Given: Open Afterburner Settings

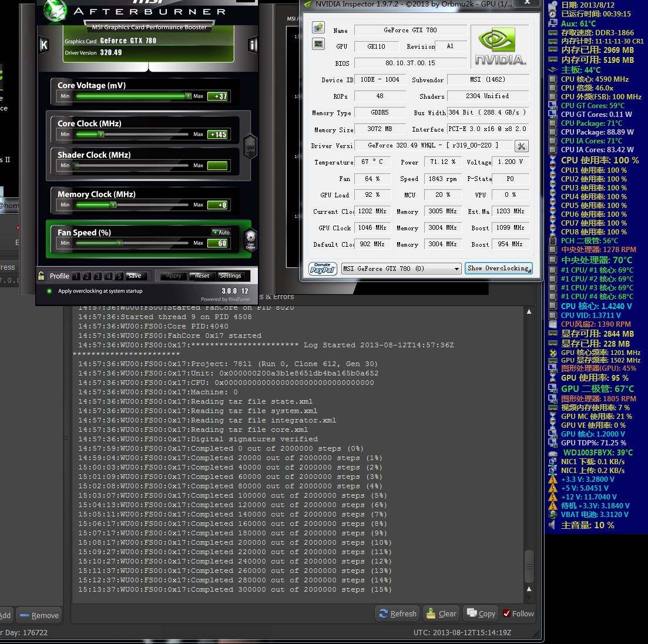Looking at the screenshot, I should tap(230, 276).
